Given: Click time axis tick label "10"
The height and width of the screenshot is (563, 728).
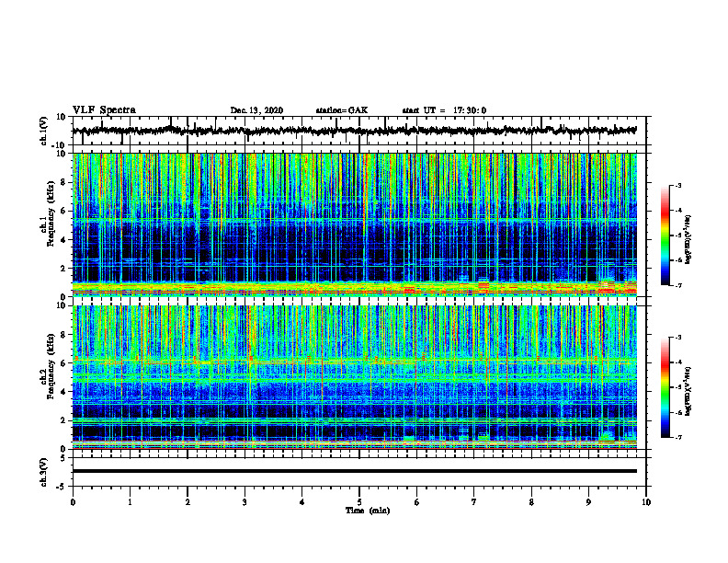Looking at the screenshot, I should click(x=646, y=502).
